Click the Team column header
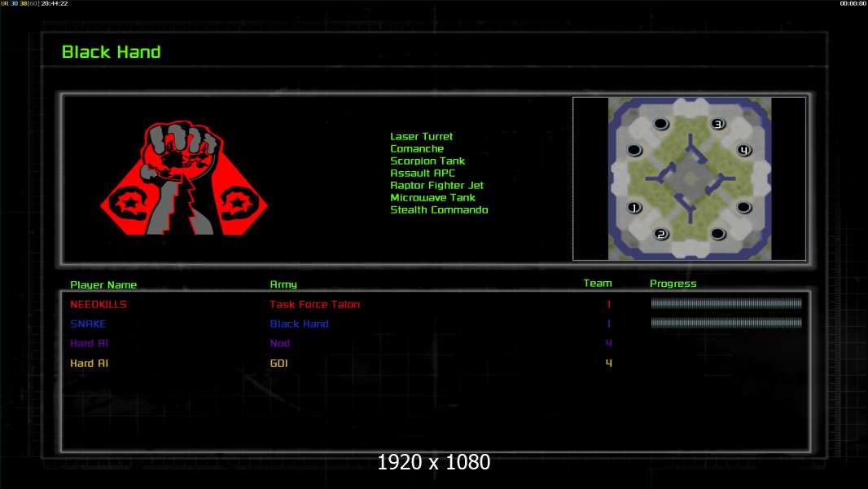Image resolution: width=868 pixels, height=489 pixels. coord(598,283)
